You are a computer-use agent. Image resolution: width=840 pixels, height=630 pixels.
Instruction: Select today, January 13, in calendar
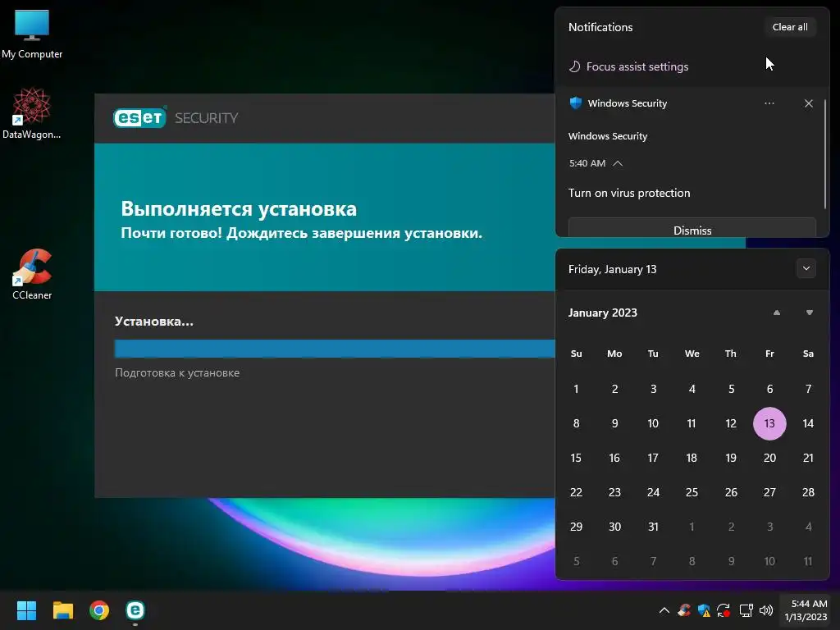click(x=769, y=423)
